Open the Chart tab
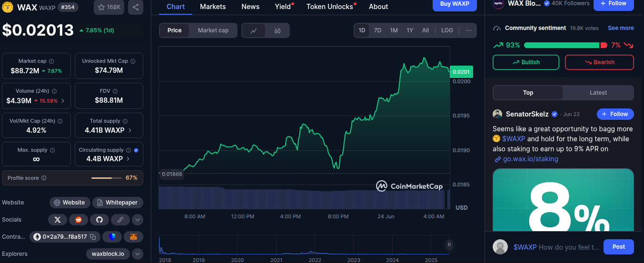The image size is (644, 263). [x=176, y=7]
